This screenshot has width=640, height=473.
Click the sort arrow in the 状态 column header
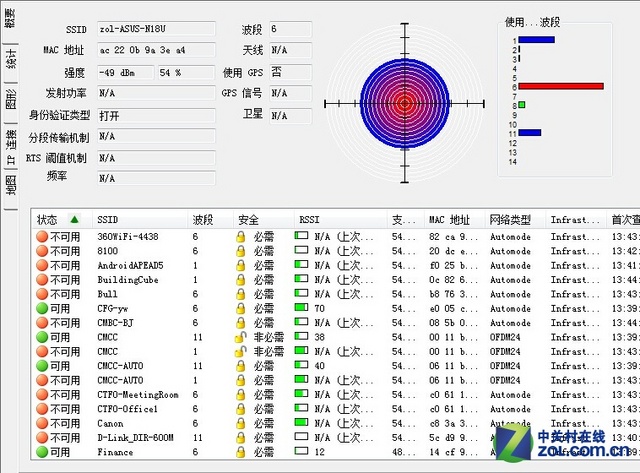73,219
